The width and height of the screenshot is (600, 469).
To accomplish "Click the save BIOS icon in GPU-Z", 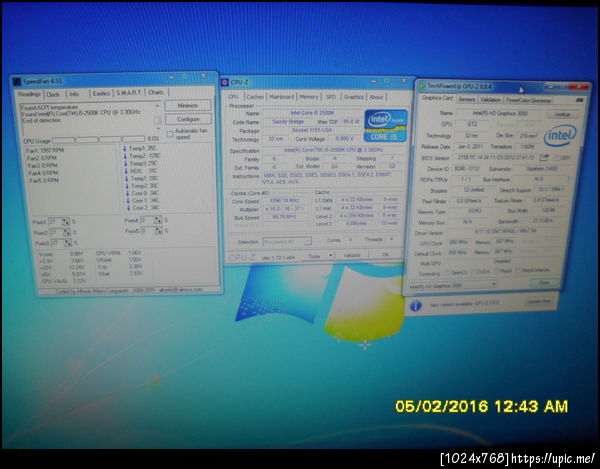I will pyautogui.click(x=544, y=157).
